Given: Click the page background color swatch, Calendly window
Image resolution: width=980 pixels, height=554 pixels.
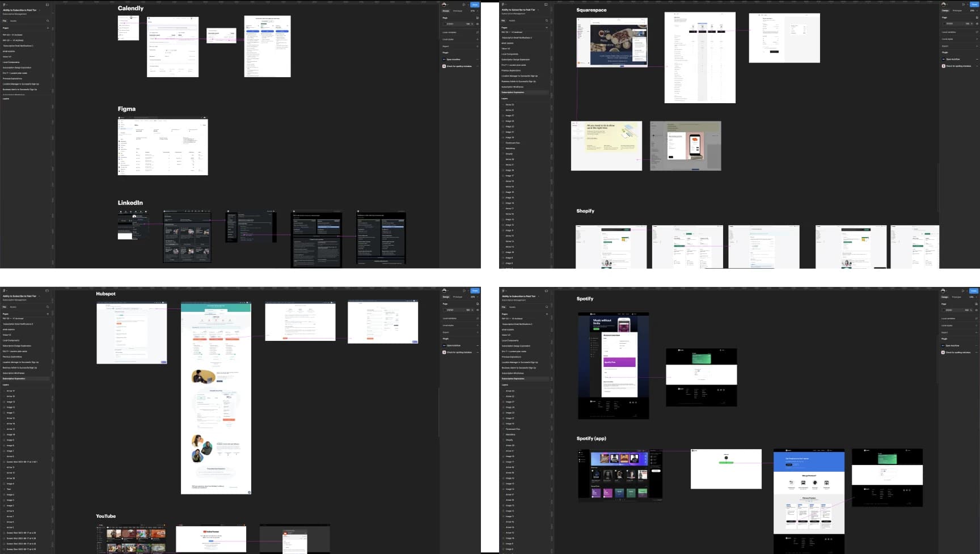Looking at the screenshot, I should [444, 24].
